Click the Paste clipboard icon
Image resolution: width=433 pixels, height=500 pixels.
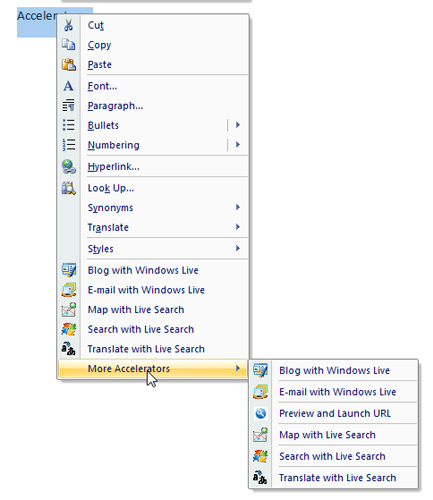69,64
